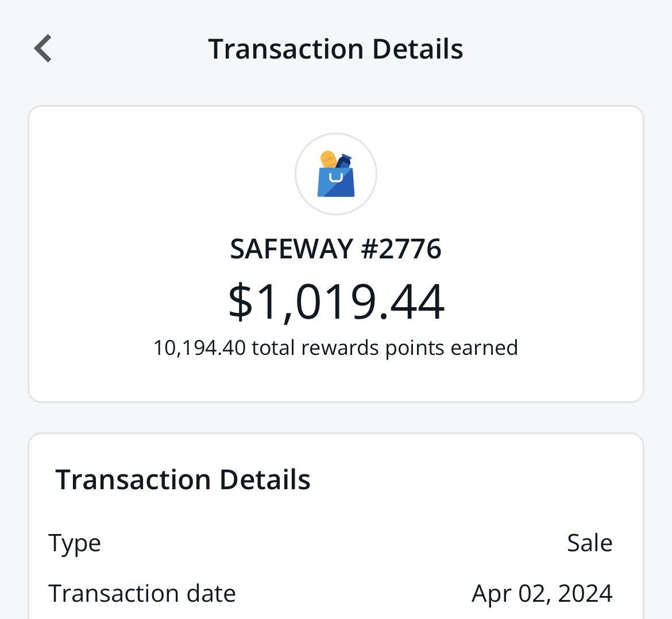Click the Transaction date label
This screenshot has height=619, width=672.
click(142, 593)
